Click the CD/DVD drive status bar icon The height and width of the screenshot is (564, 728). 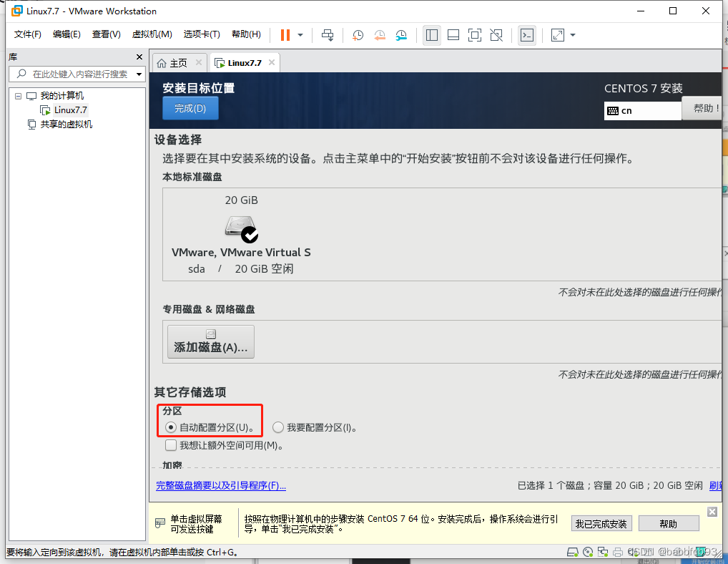(588, 552)
